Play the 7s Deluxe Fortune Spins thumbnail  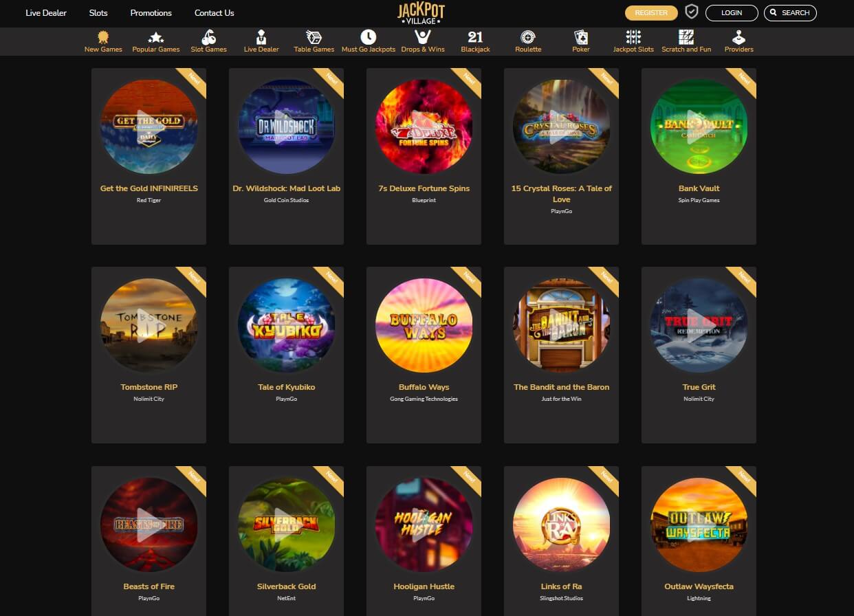[x=424, y=126]
